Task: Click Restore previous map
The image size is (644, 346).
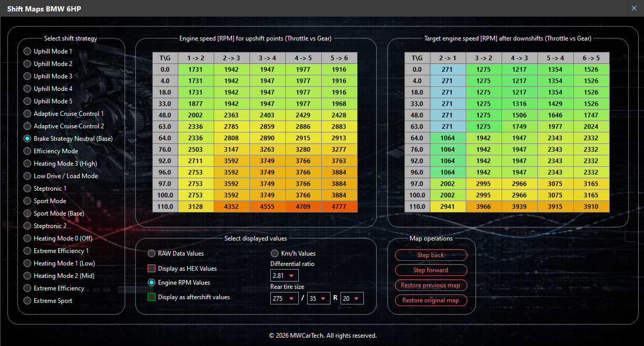Action: pos(430,285)
